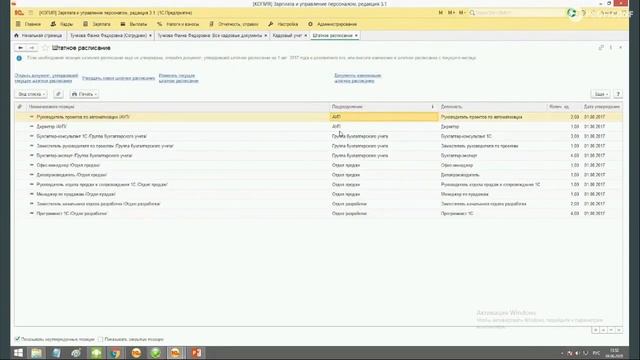
Task: Toggle Показывать неутвержденные позиции checkbox
Action: (18, 339)
